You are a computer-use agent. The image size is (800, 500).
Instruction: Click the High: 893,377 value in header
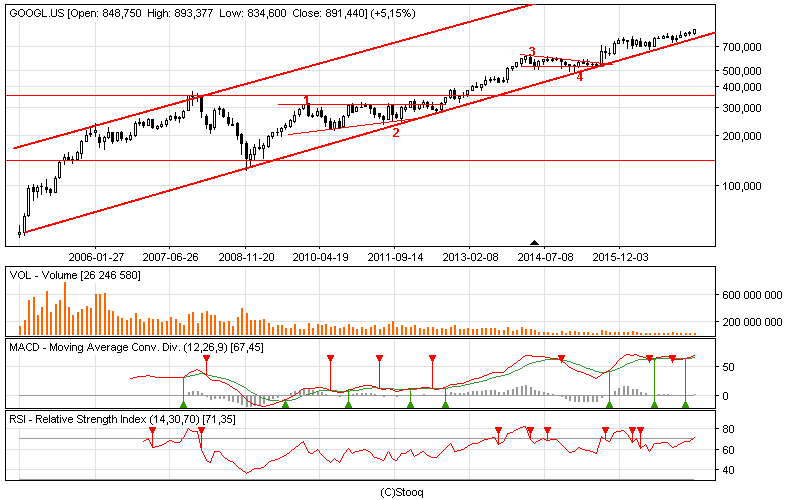pos(180,13)
